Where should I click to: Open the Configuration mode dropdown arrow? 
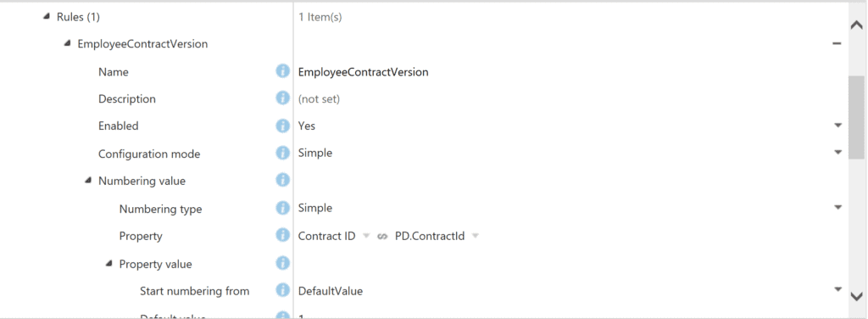838,153
